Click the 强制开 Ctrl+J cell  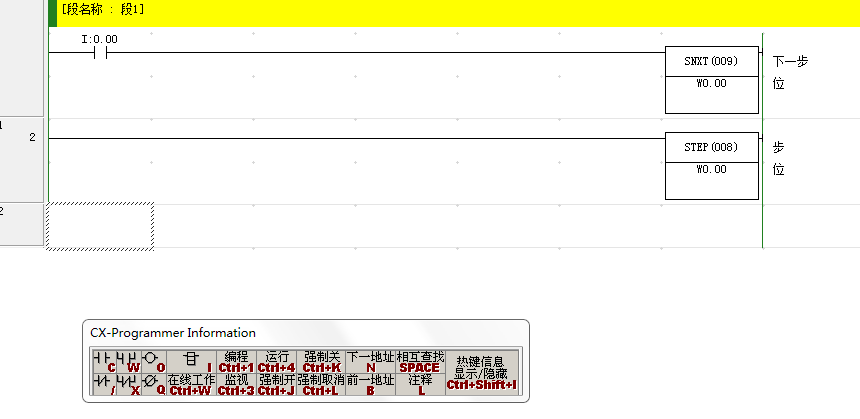pyautogui.click(x=276, y=385)
